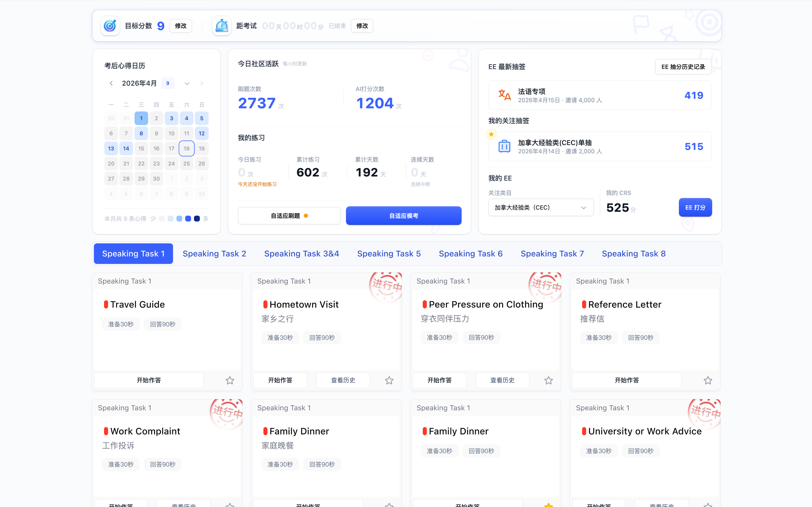Image resolution: width=812 pixels, height=507 pixels.
Task: Click the darkest blue legend swatch
Action: coord(197,219)
